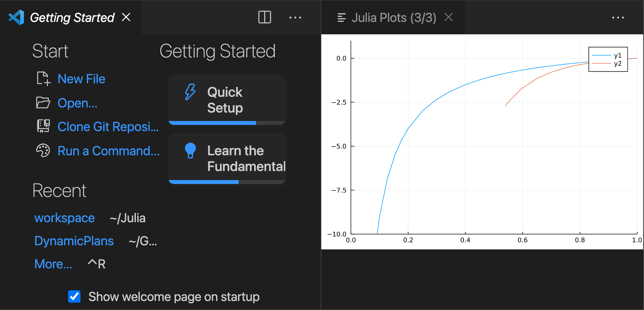Click the Learn the Fundamentals lightbulb icon
The height and width of the screenshot is (310, 644).
[190, 151]
